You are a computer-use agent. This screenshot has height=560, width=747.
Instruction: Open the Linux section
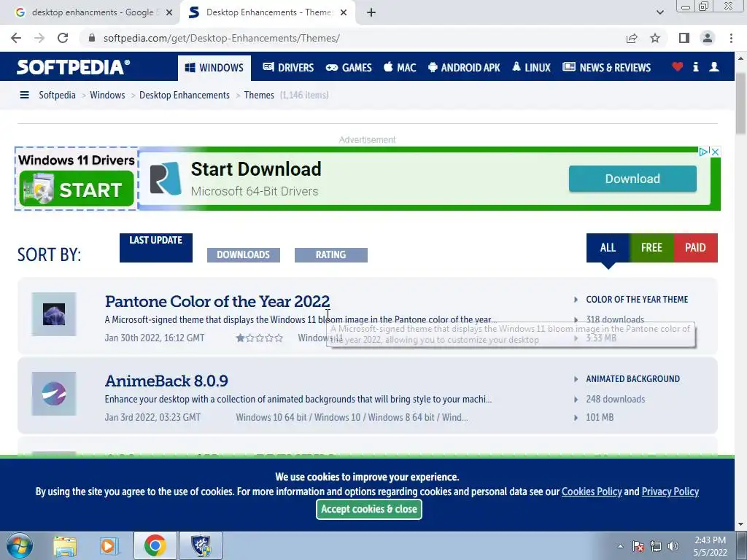531,68
